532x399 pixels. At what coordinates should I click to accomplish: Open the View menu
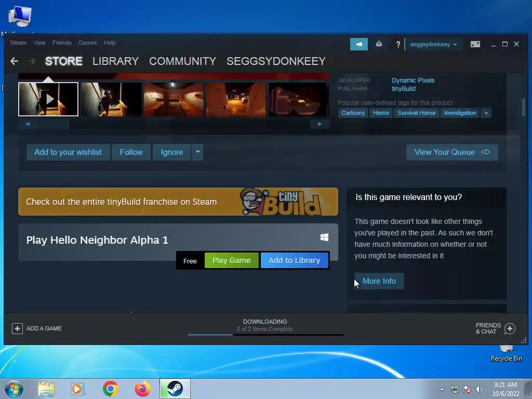[39, 43]
